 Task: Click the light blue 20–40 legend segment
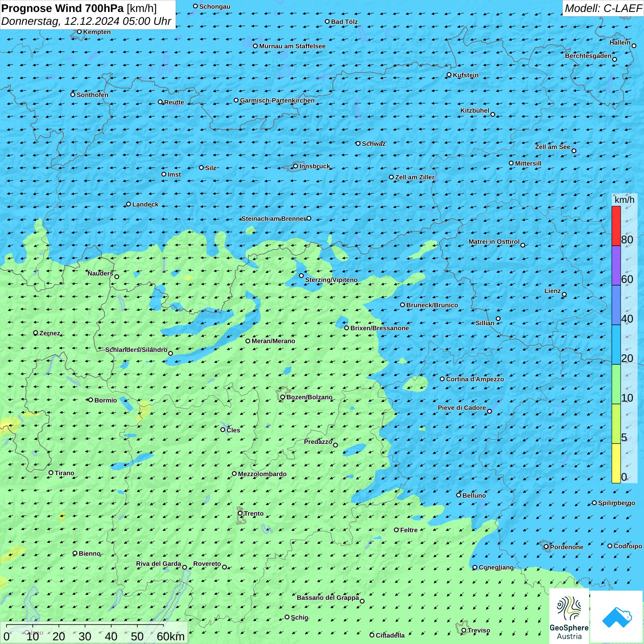(616, 345)
